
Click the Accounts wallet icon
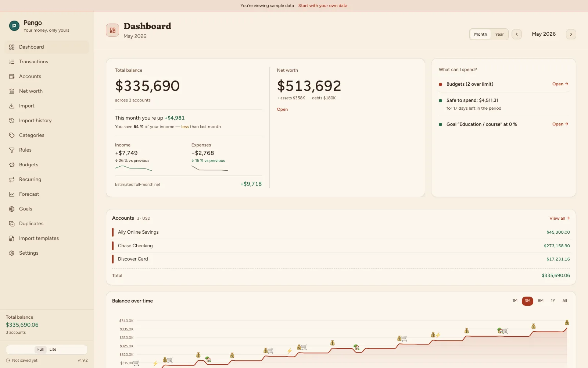[12, 77]
